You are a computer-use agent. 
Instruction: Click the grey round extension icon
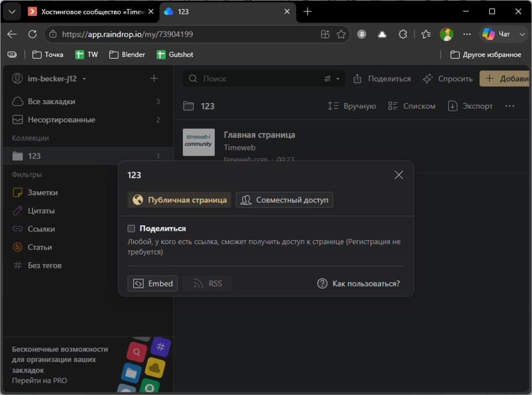362,35
